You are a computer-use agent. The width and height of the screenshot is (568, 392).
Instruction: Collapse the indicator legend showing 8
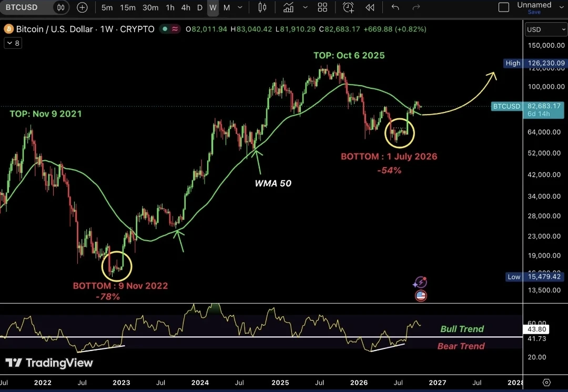13,43
